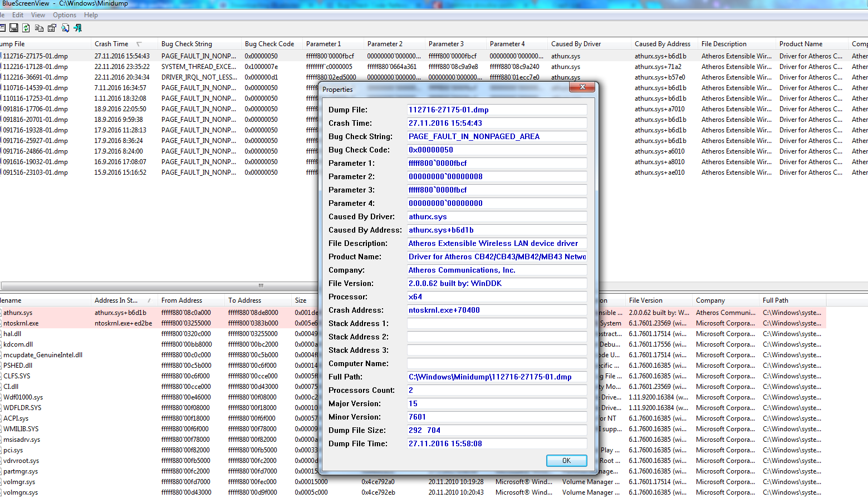Click the Full Path column header
This screenshot has width=868, height=498.
point(792,300)
